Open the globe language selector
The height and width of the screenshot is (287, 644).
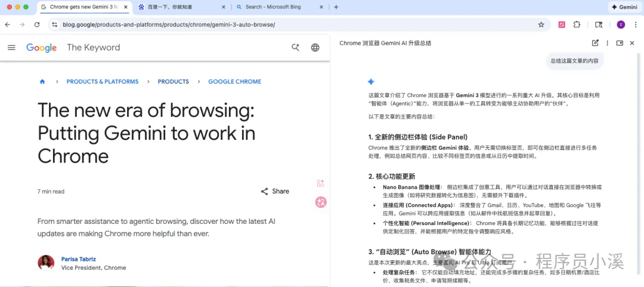pyautogui.click(x=315, y=48)
